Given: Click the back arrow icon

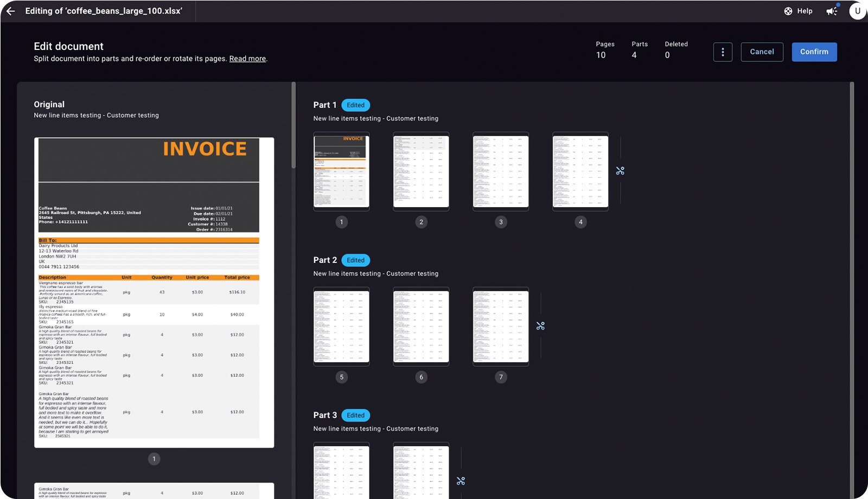Looking at the screenshot, I should click(11, 11).
